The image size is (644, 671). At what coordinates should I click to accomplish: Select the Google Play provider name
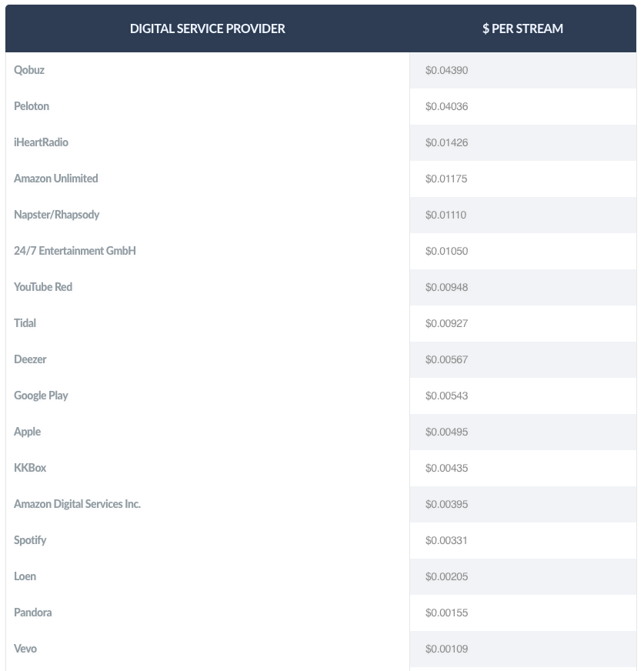pos(41,396)
